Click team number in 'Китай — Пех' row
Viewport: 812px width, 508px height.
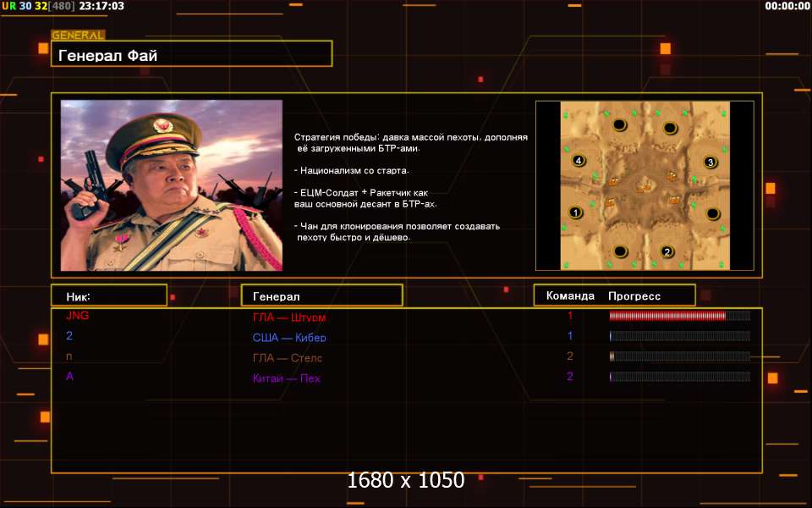tap(569, 376)
